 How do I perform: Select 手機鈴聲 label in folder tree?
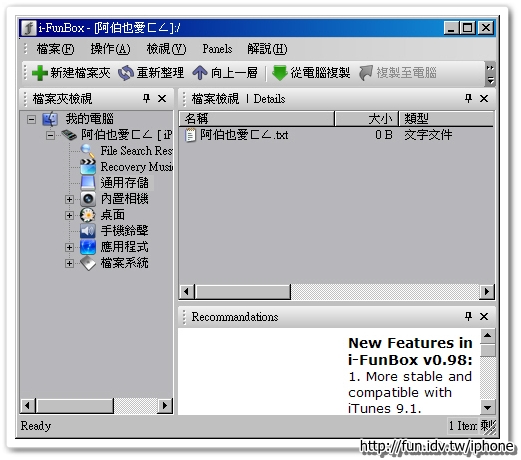pyautogui.click(x=124, y=231)
